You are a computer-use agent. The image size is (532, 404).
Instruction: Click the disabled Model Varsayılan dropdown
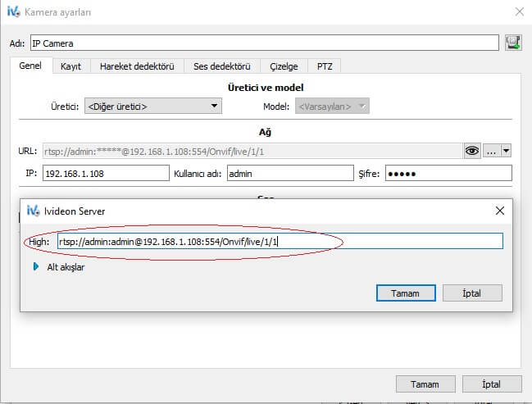click(x=332, y=107)
